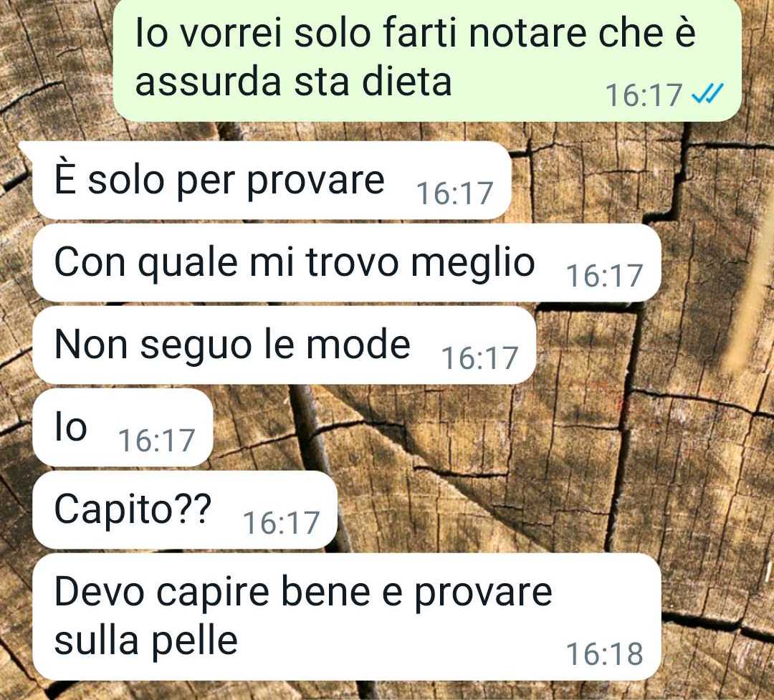Click the wood wallpaper background right of 'Capito??'
The width and height of the screenshot is (774, 700).
coord(494,510)
